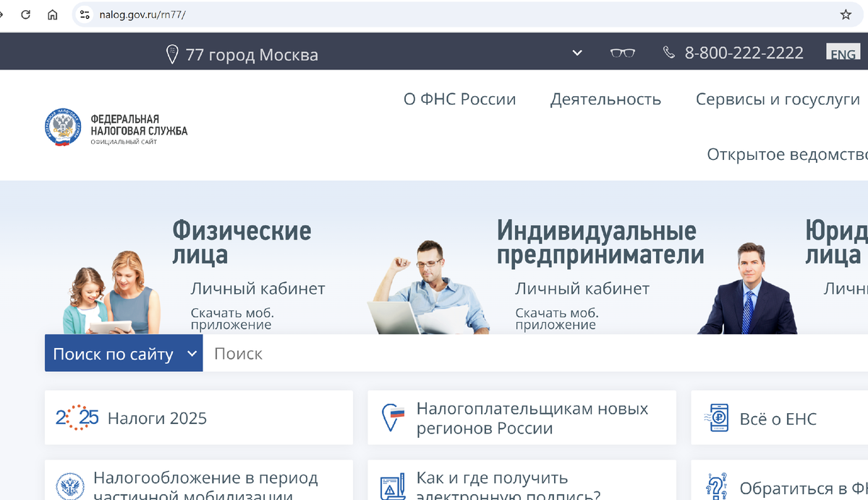The width and height of the screenshot is (868, 500).
Task: Open Сервисы и госуслуги menu
Action: pyautogui.click(x=778, y=99)
